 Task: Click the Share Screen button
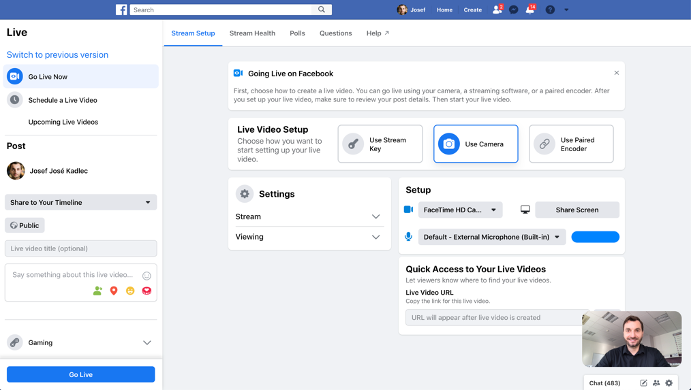[577, 210]
